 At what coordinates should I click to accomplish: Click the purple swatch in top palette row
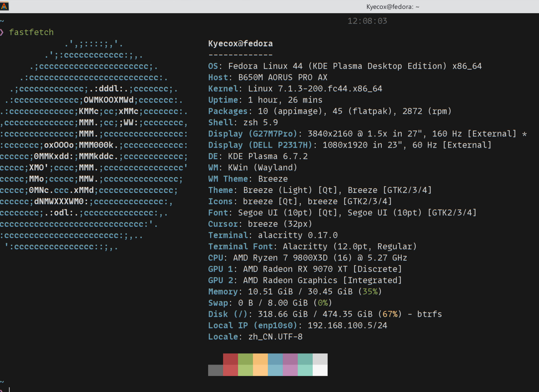[290, 359]
